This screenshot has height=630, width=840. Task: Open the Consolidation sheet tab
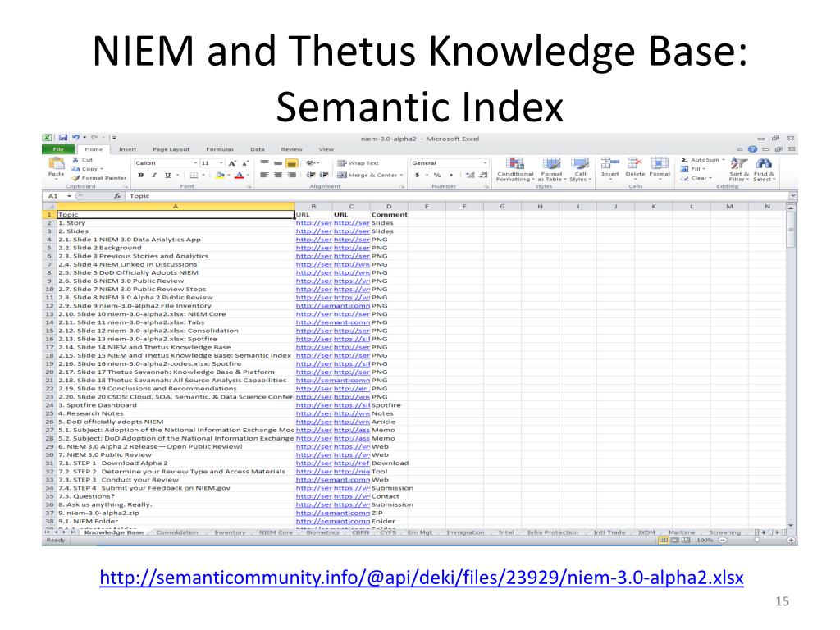coord(177,532)
